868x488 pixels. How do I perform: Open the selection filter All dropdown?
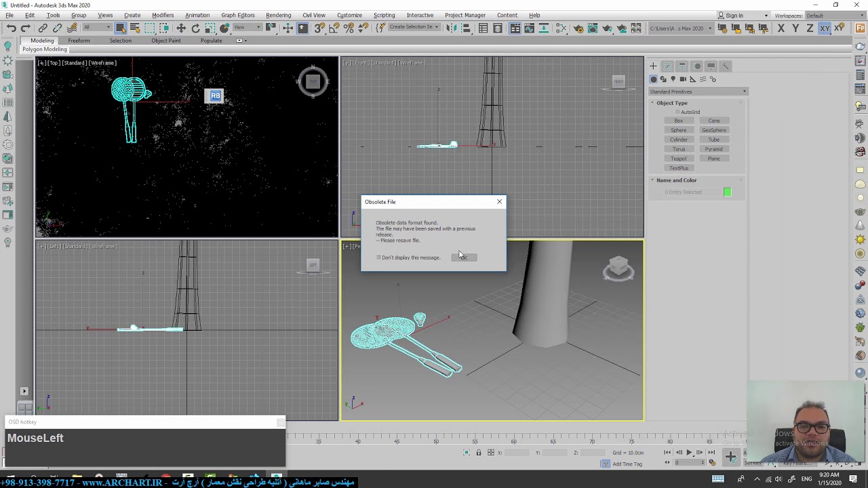96,28
